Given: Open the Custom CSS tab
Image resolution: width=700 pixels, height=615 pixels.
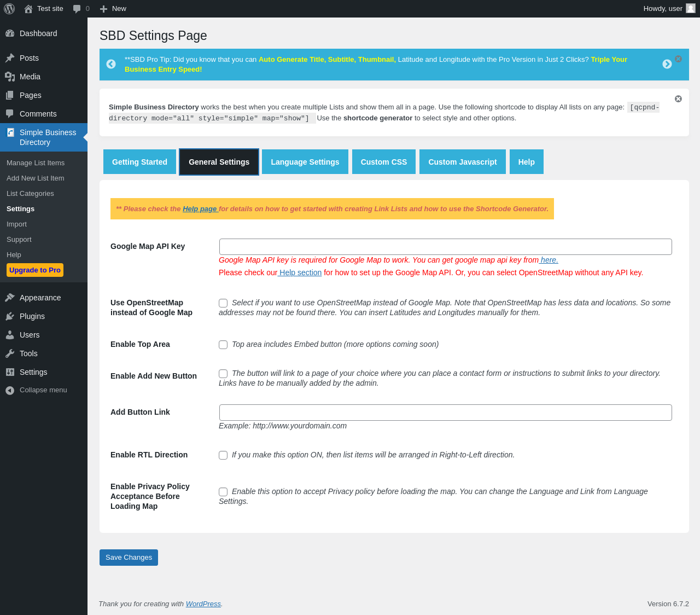Looking at the screenshot, I should point(384,162).
